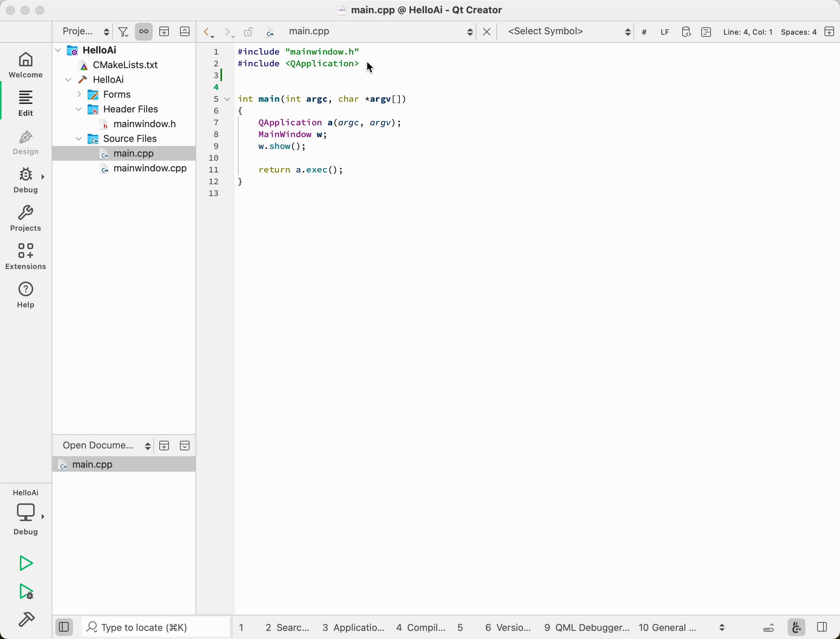
Task: Open the Select Symbol dropdown
Action: (x=569, y=32)
